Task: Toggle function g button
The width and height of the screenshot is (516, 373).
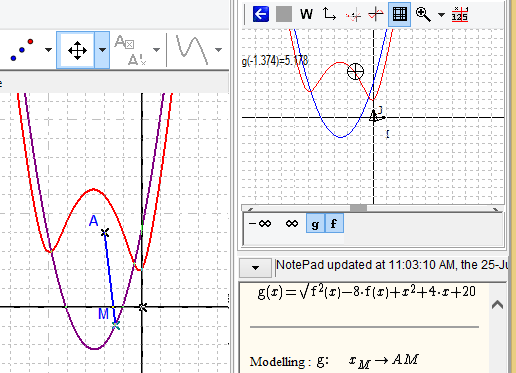Action: pos(315,224)
